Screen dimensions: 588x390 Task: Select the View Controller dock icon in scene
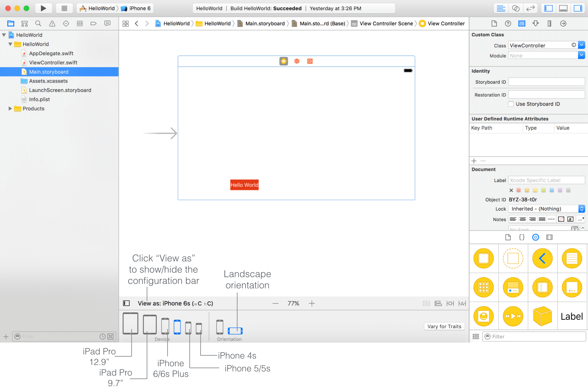pyautogui.click(x=283, y=61)
